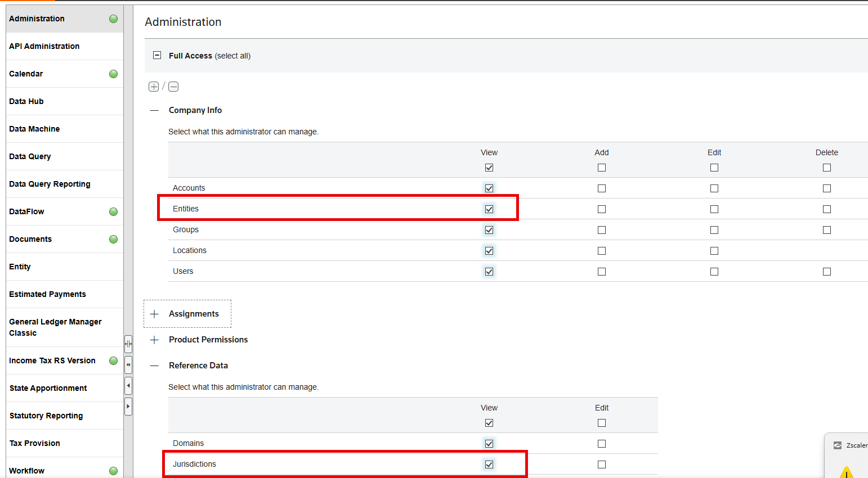Click the right arrow splitter icon
The height and width of the screenshot is (478, 868).
(x=128, y=406)
